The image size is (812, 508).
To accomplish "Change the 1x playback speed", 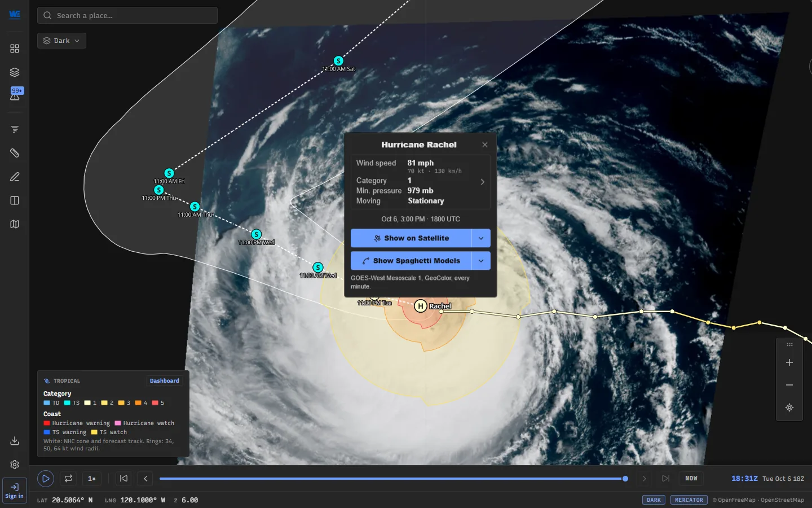I will click(92, 479).
